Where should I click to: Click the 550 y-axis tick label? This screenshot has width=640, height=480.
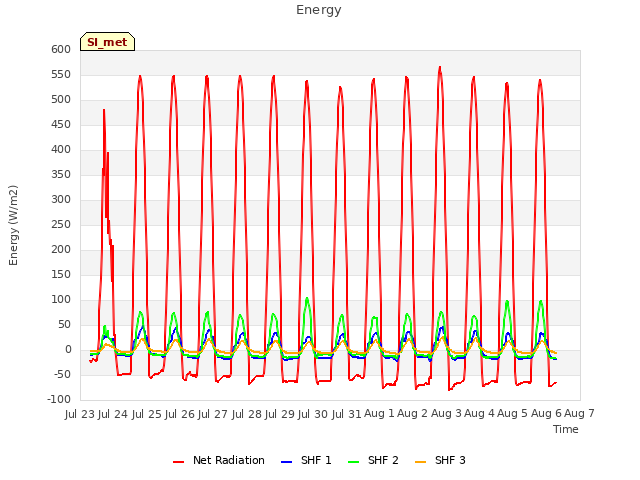pos(61,75)
